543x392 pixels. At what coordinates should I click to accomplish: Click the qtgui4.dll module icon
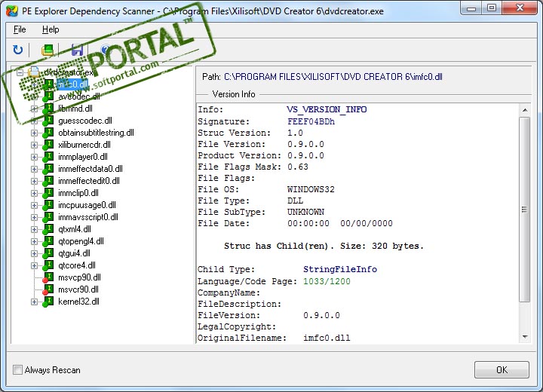tap(48, 253)
